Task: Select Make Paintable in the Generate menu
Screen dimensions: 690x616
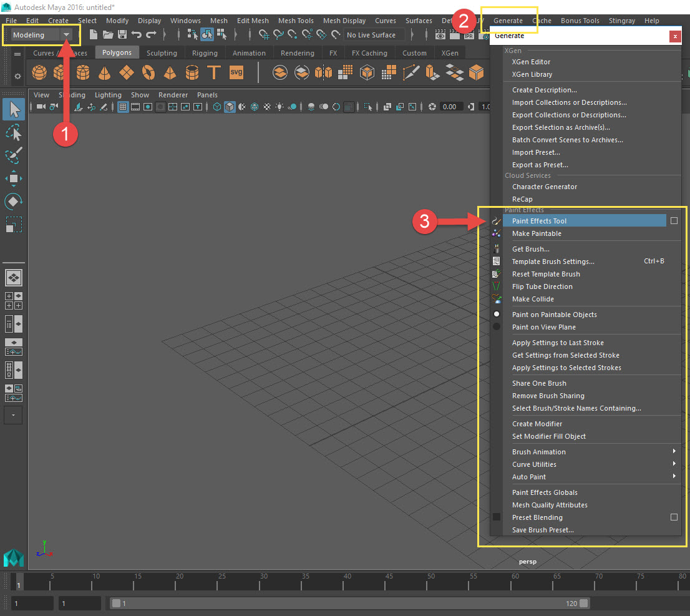Action: [536, 233]
